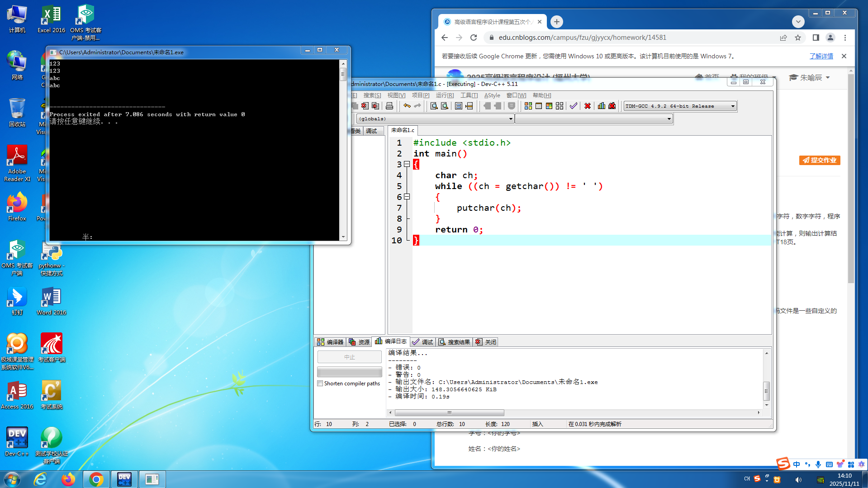The image size is (868, 488).
Task: Click the 'return 0;' code line
Action: tap(459, 230)
